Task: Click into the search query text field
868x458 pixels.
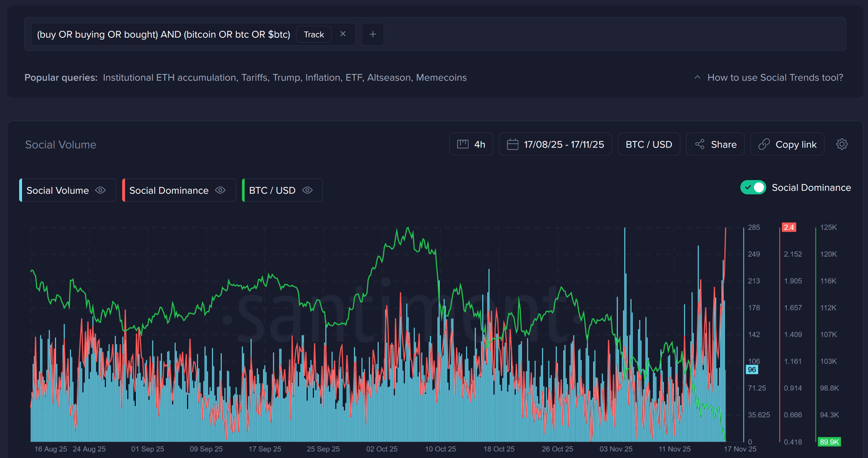Action: click(163, 34)
